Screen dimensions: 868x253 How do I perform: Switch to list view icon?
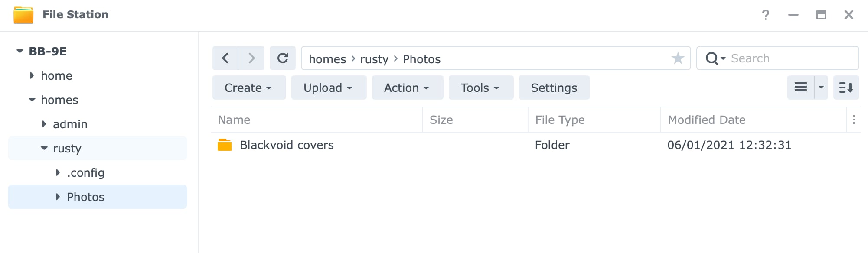[800, 88]
